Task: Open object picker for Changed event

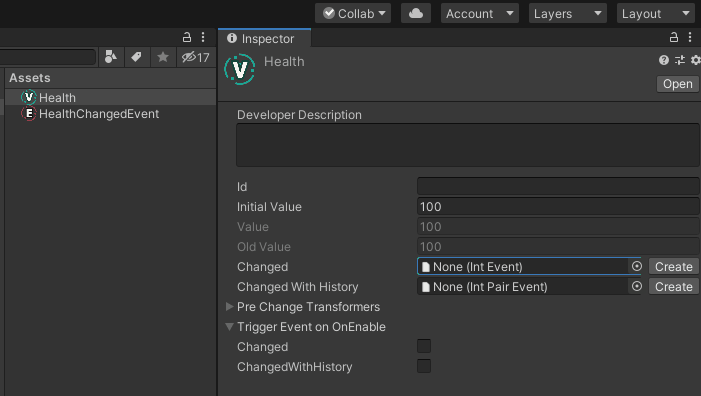Action: coord(636,266)
